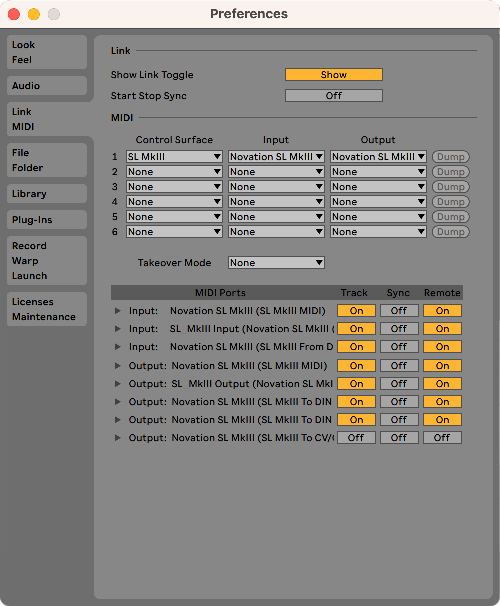This screenshot has width=500, height=606.
Task: Open the Takeover Mode dropdown
Action: [x=276, y=263]
